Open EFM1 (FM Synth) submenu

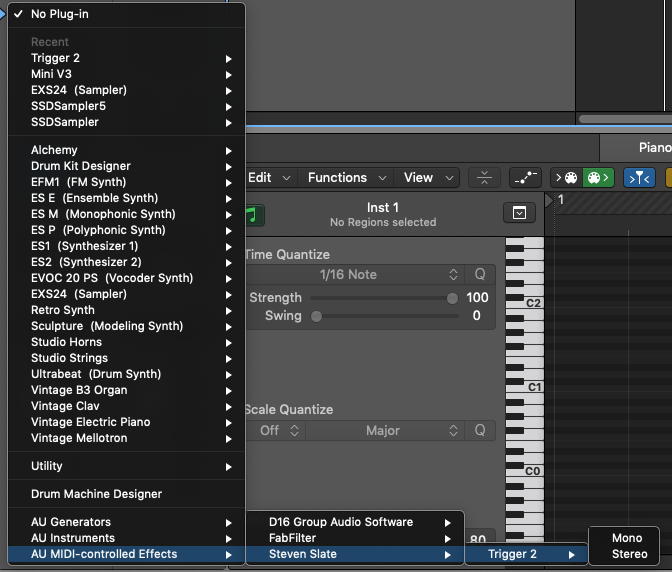[x=126, y=182]
